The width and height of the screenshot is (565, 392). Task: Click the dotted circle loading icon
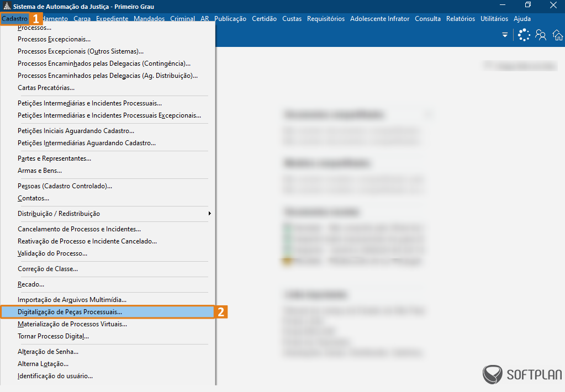click(x=524, y=35)
